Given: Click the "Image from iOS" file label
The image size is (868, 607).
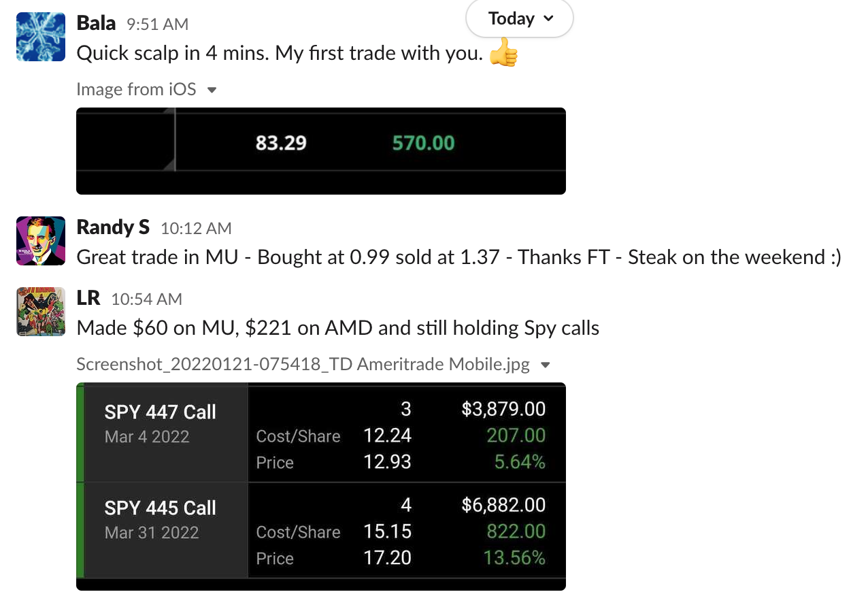Looking at the screenshot, I should coord(136,89).
